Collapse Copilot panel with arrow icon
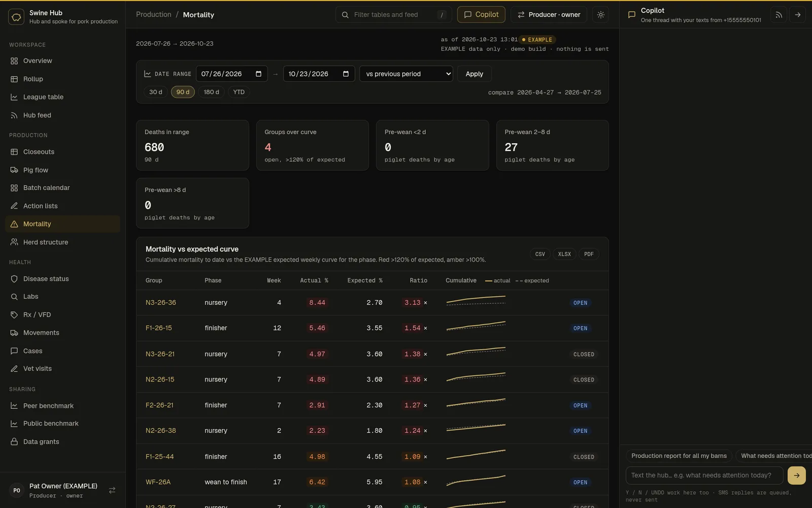This screenshot has width=812, height=508. (x=798, y=15)
